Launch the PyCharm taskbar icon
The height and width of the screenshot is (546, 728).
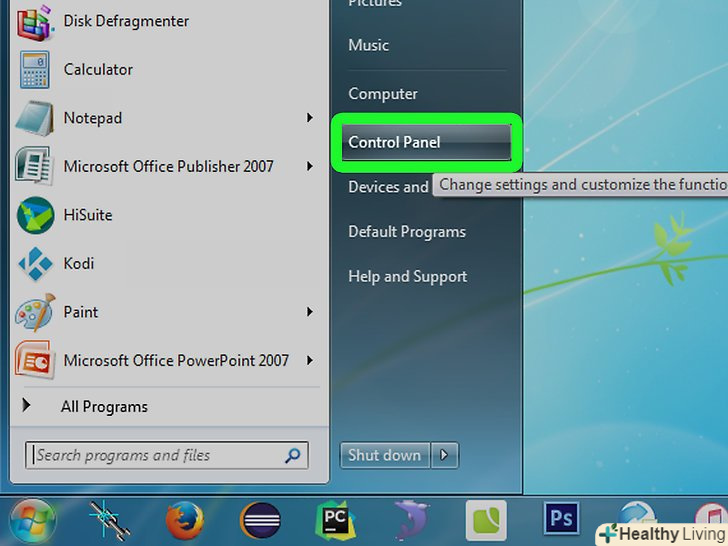click(335, 520)
